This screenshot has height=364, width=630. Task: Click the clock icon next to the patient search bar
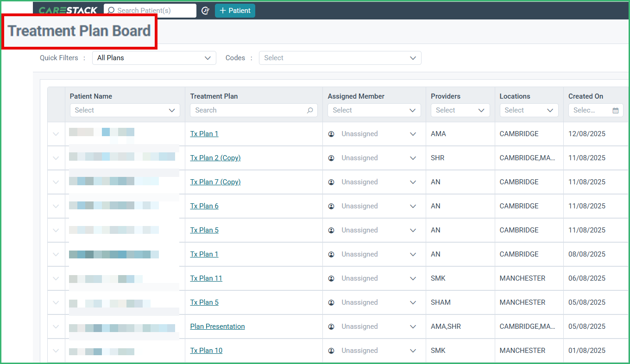tap(205, 10)
